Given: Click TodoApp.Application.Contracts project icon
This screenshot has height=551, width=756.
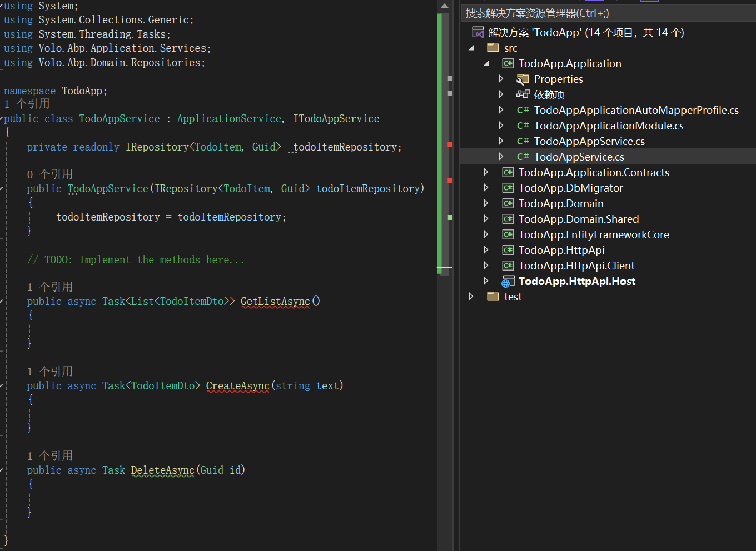Looking at the screenshot, I should 508,172.
